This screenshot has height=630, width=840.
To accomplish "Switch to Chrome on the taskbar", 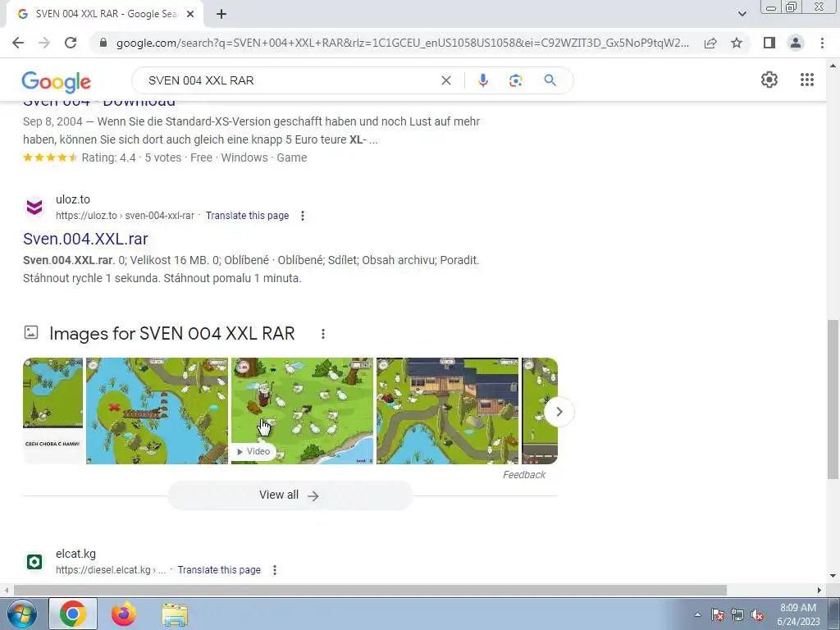I will pyautogui.click(x=73, y=614).
